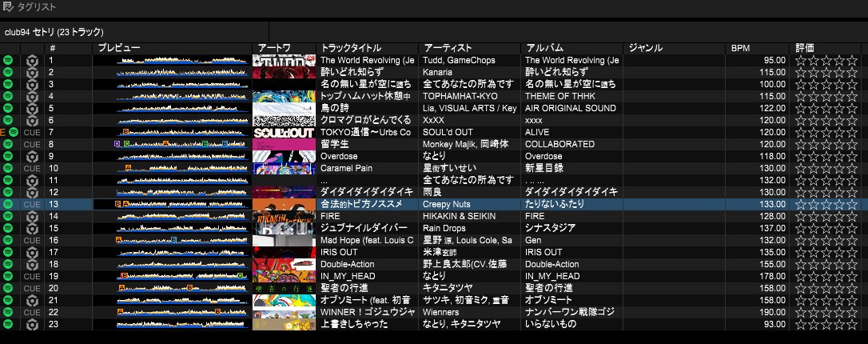This screenshot has height=344, width=868.
Task: Click artist Monkey Majik, 岡崎体育
Action: pyautogui.click(x=465, y=144)
